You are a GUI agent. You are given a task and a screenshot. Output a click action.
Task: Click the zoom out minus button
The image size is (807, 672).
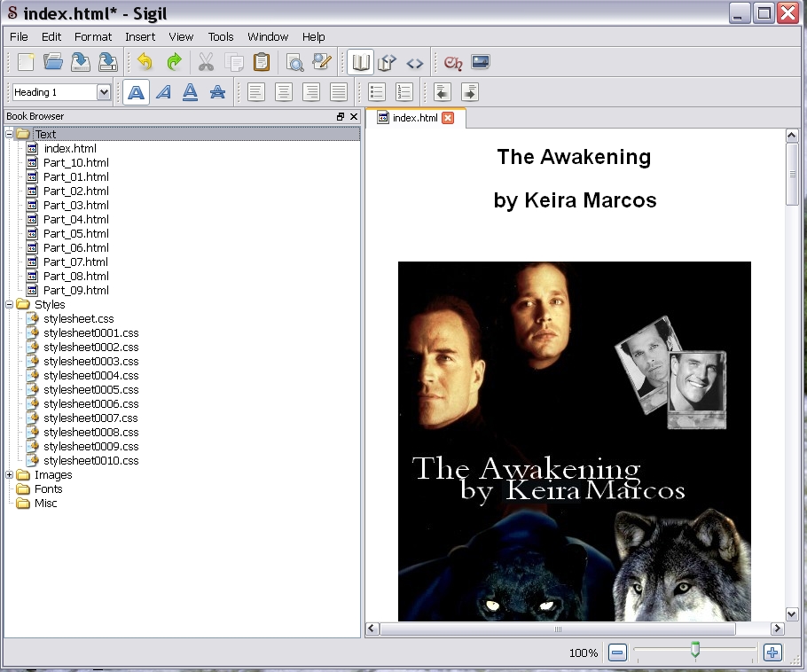coord(617,653)
